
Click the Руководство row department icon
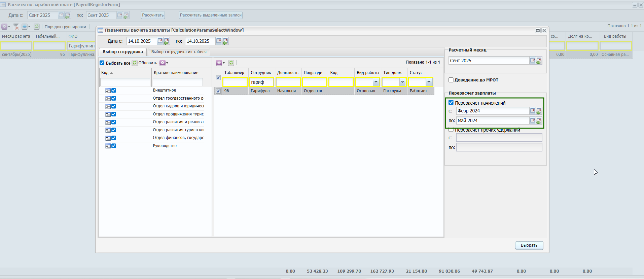(108, 146)
